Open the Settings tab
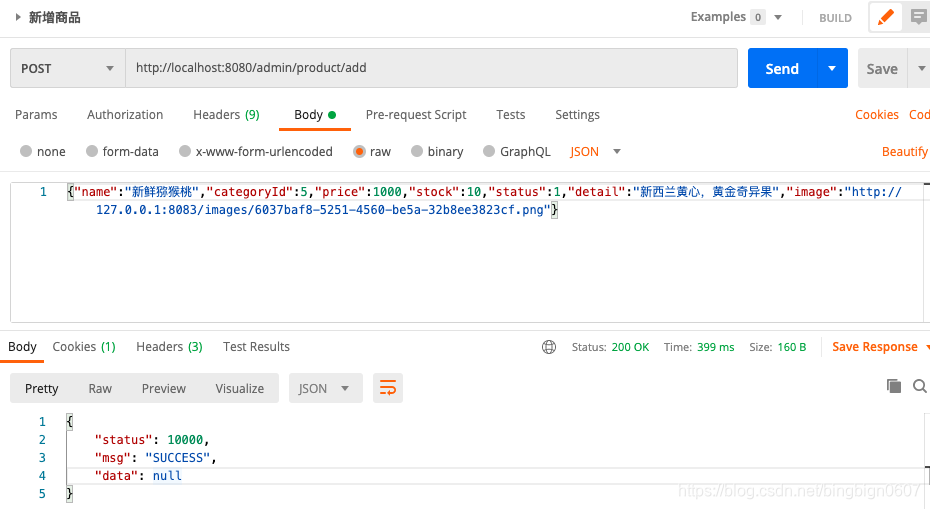The image size is (930, 509). 577,114
